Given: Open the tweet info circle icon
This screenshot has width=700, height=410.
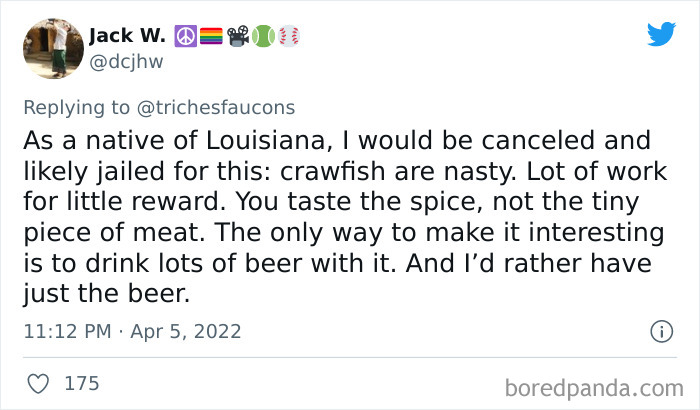Looking at the screenshot, I should (660, 331).
